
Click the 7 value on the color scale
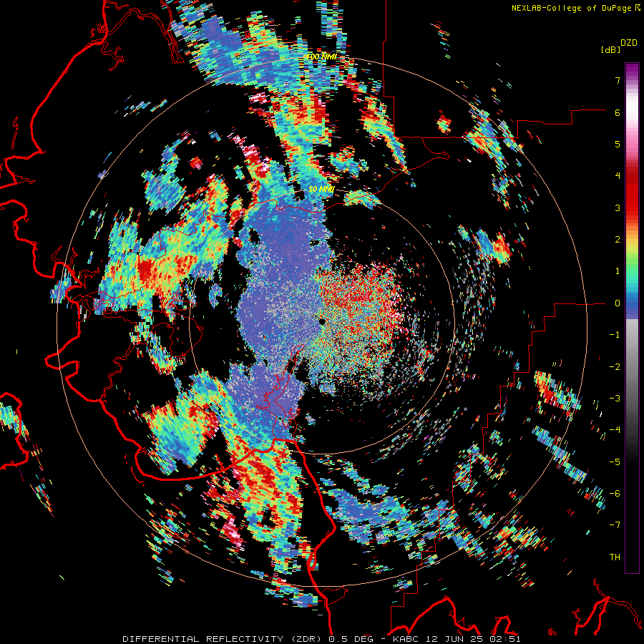tap(618, 80)
